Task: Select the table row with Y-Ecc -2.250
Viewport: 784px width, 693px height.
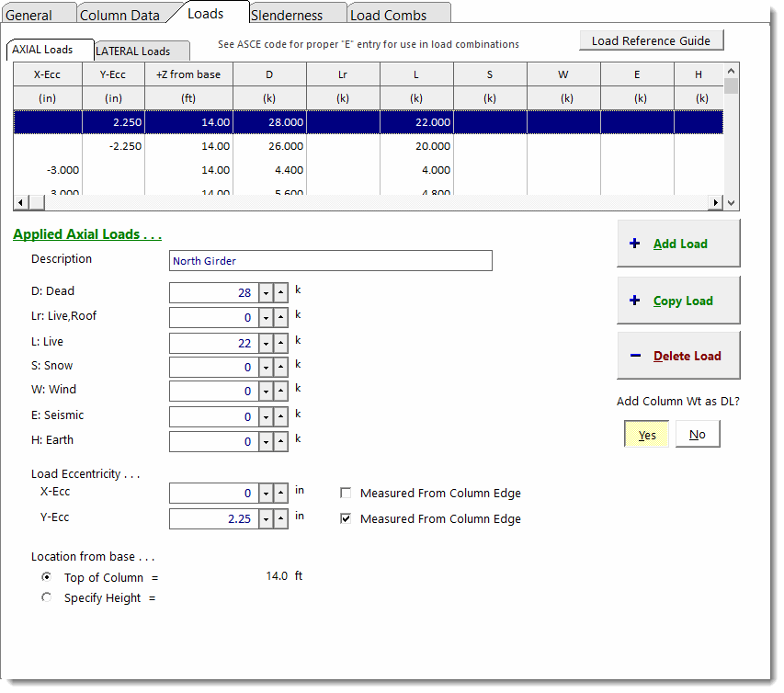Action: 368,146
